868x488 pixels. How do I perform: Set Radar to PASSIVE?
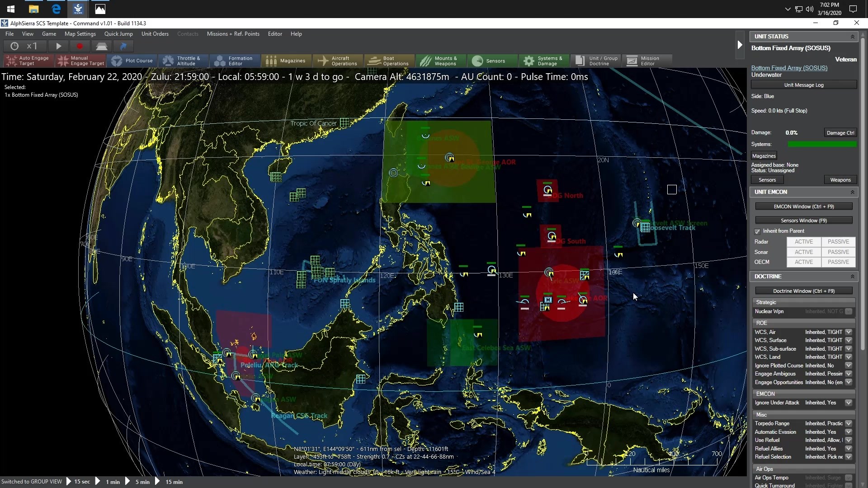[x=838, y=242]
